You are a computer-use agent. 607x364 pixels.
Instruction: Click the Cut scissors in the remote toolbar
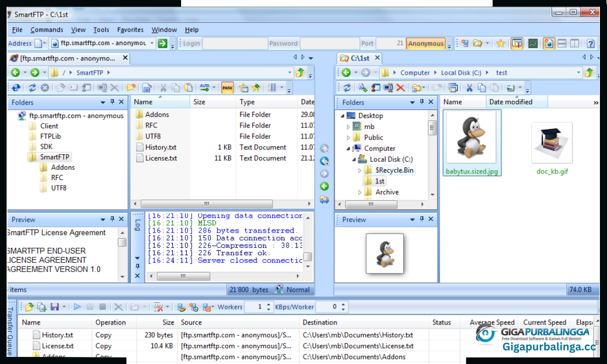tap(163, 87)
